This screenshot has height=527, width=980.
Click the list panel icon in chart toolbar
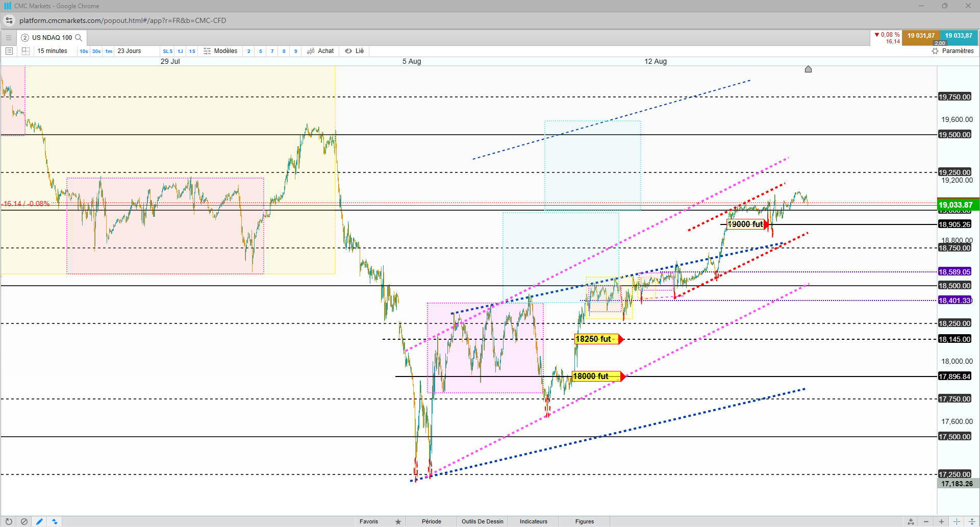(9, 51)
